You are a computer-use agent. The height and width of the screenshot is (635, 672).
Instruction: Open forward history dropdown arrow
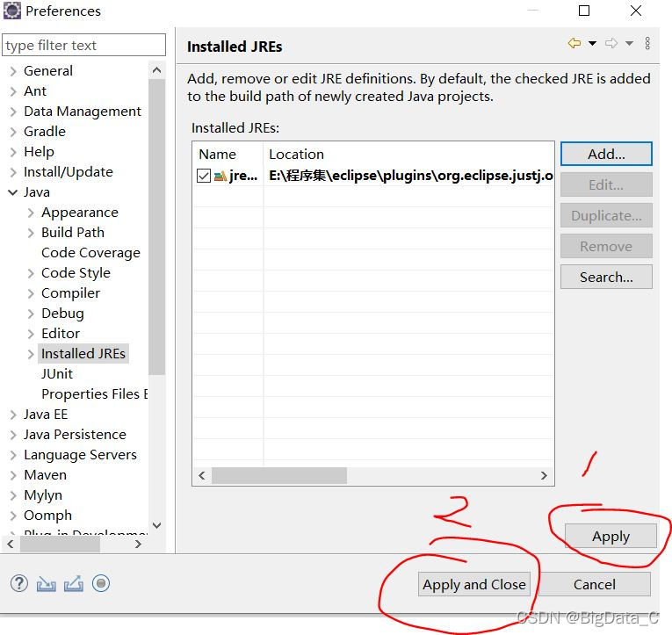[x=629, y=43]
